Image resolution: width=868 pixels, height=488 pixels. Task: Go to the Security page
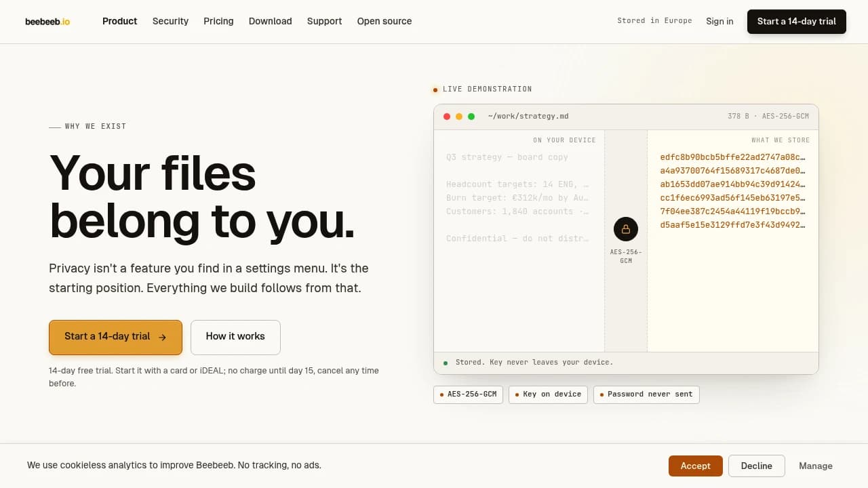pos(170,21)
